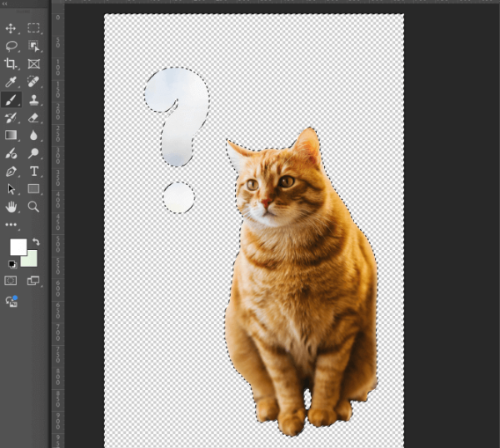
Task: Select the Move tool
Action: click(11, 28)
